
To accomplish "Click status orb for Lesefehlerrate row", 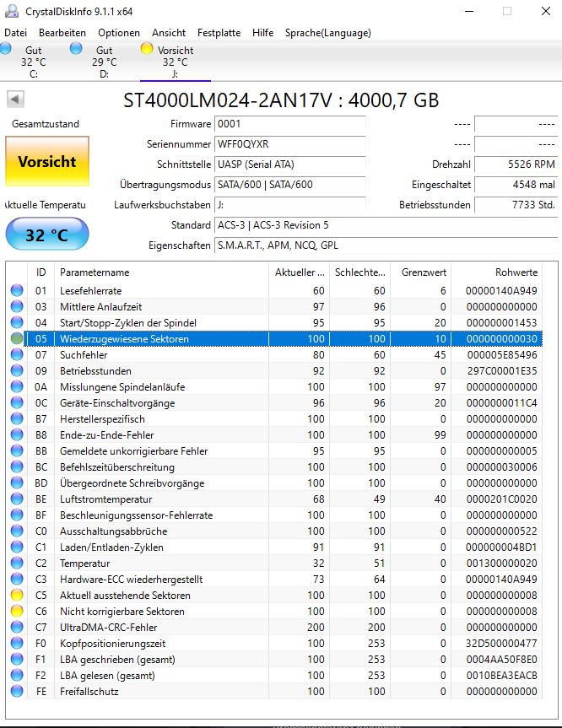I will tap(17, 291).
